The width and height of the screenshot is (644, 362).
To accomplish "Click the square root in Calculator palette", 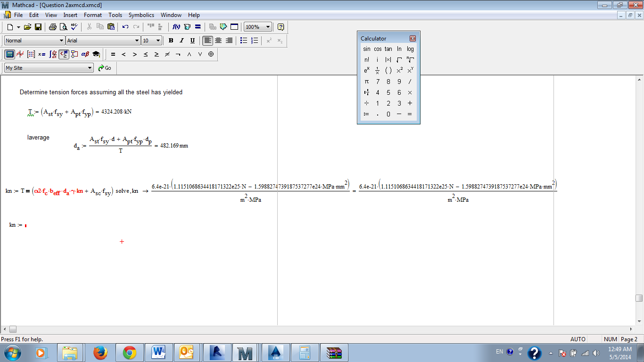I will click(399, 60).
